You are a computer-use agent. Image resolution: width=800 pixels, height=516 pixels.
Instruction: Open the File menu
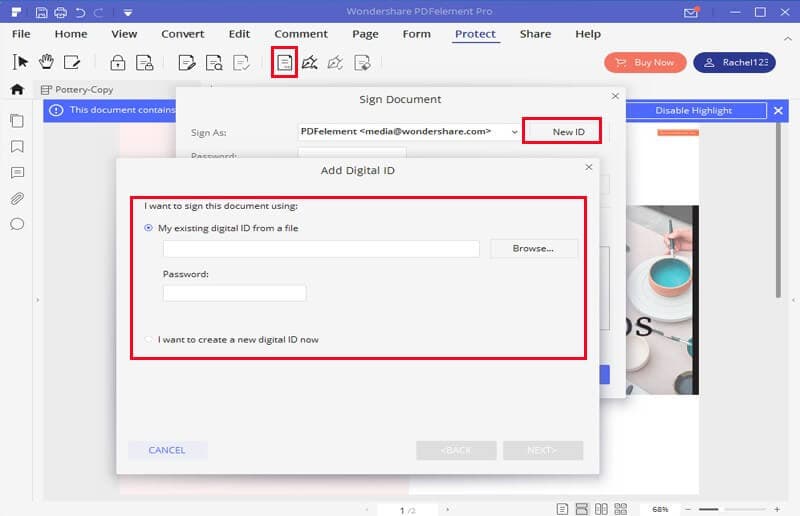(x=21, y=34)
